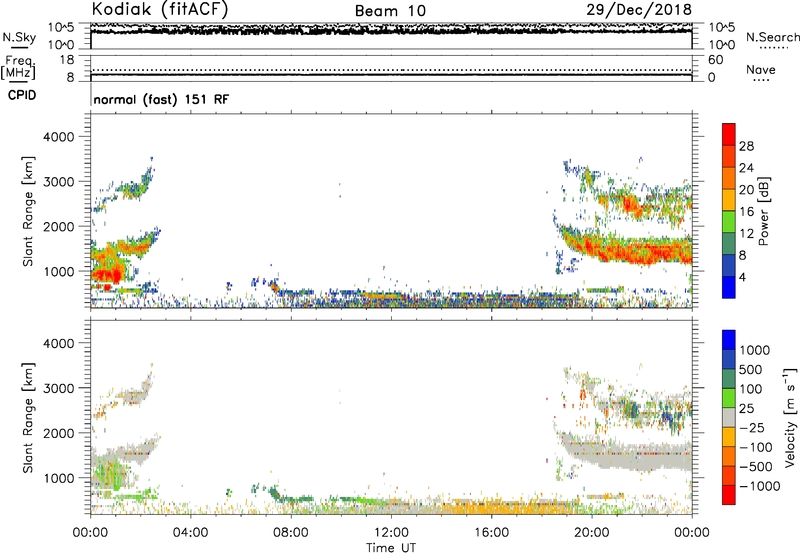Click "1000" tick in velocity panel
800x554 pixels.
click(58, 478)
